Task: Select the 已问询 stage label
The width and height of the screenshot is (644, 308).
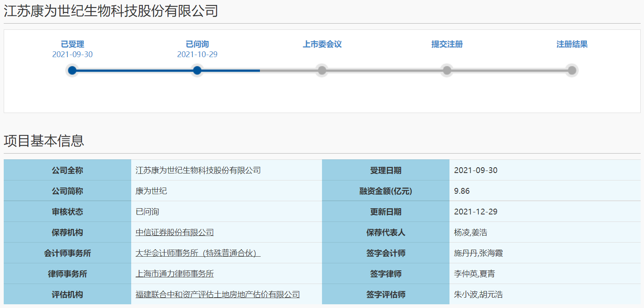Action: click(197, 44)
